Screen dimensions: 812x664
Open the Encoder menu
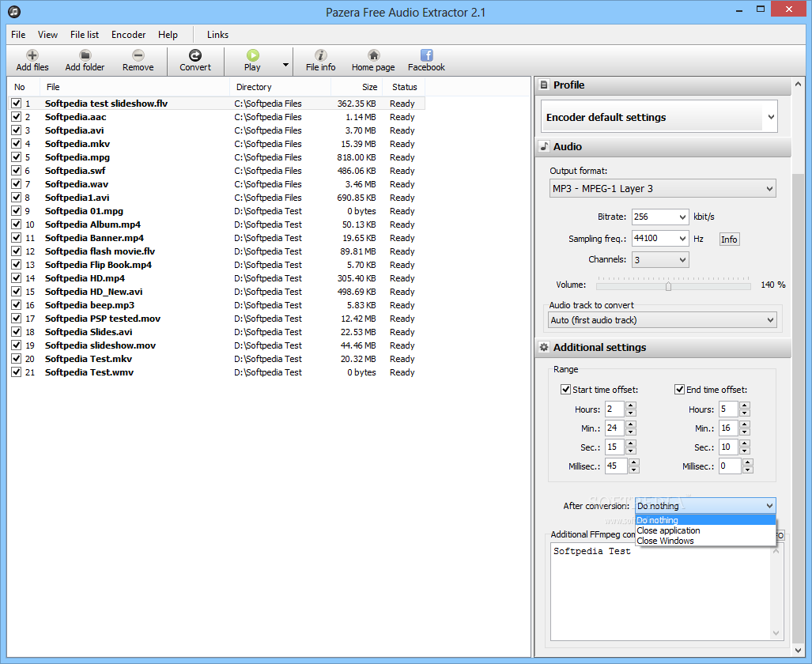pos(128,35)
